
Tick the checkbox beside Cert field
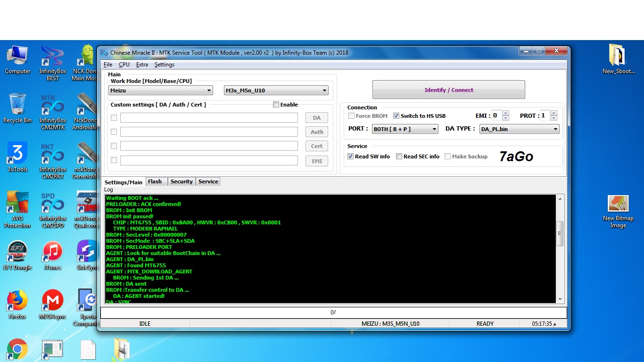[x=114, y=146]
